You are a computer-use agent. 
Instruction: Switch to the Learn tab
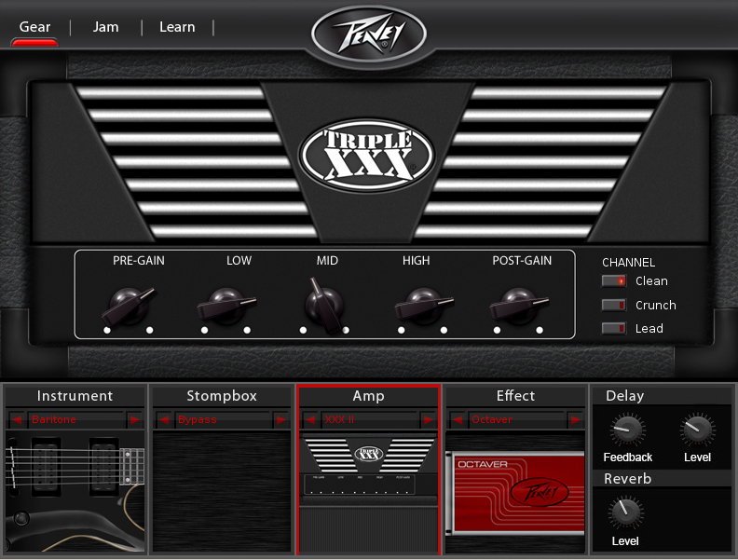pyautogui.click(x=177, y=27)
